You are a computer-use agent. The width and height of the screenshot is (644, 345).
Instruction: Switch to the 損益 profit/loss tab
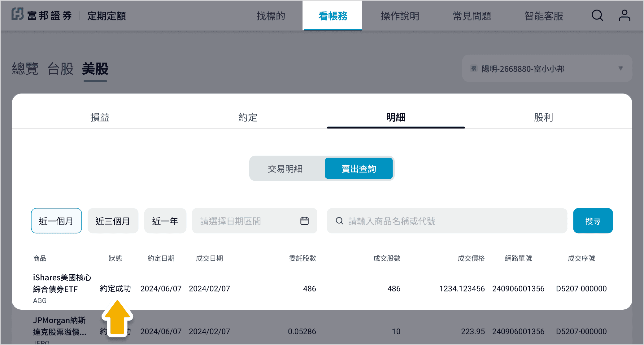[x=100, y=117]
